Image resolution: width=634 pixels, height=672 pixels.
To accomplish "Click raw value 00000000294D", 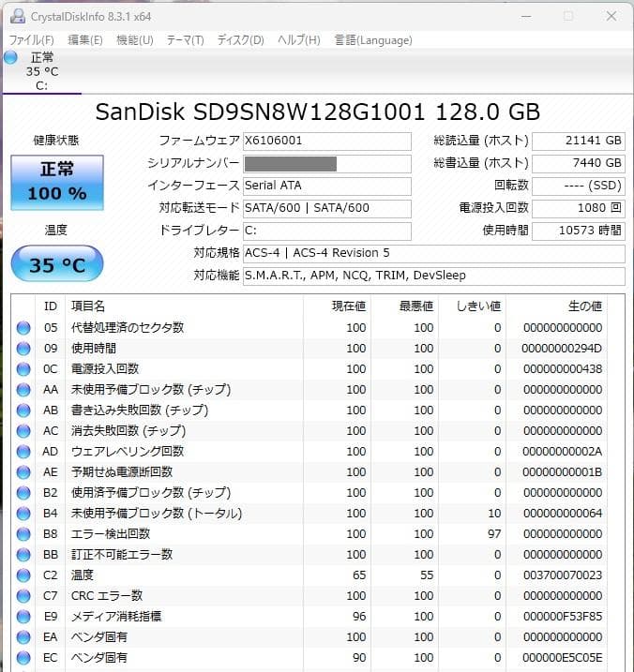I will point(562,349).
